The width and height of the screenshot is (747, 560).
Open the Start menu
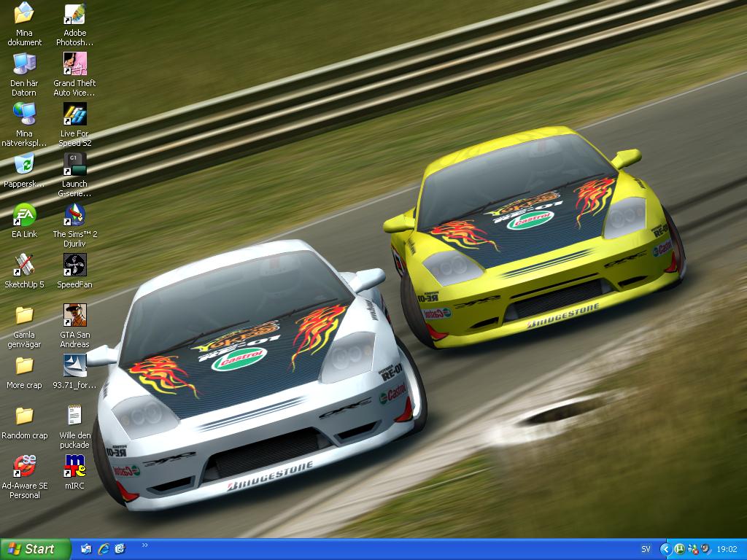(35, 549)
